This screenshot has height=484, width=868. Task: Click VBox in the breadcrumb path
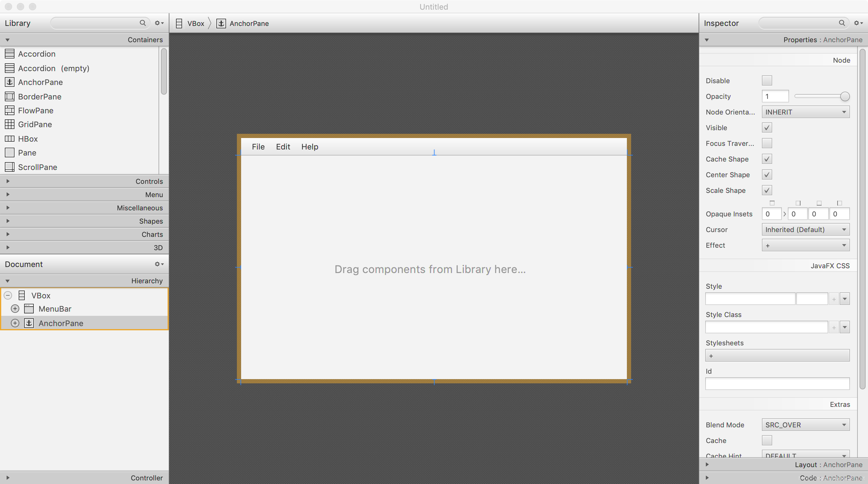tap(195, 23)
